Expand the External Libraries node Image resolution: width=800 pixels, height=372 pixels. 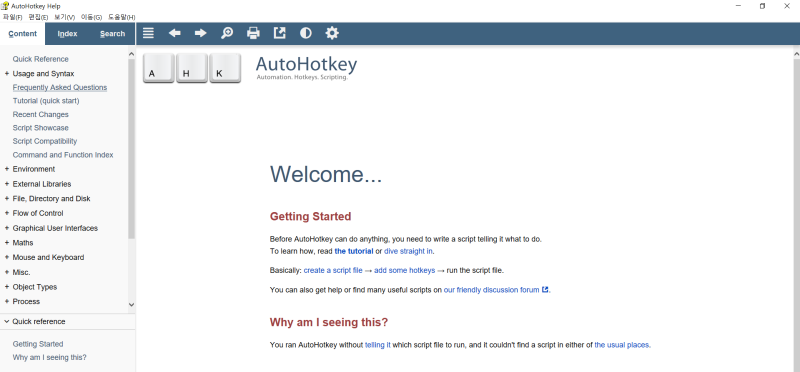7,184
